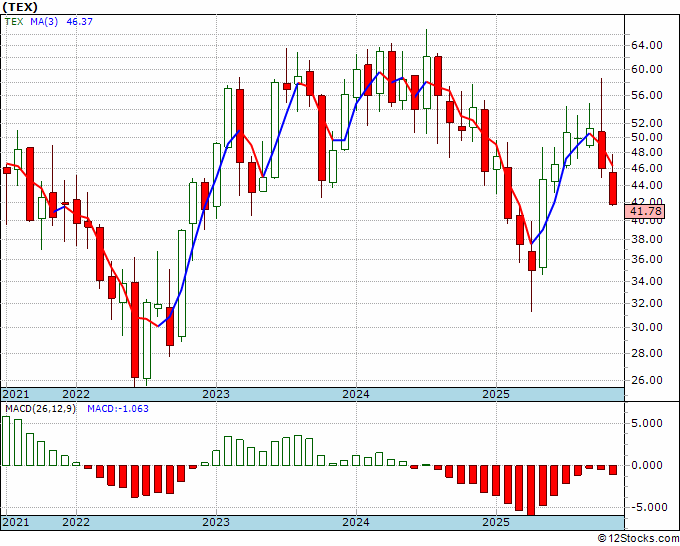Click the 60.00 price axis label
Viewport: 680px width, 546px height.
[x=646, y=69]
